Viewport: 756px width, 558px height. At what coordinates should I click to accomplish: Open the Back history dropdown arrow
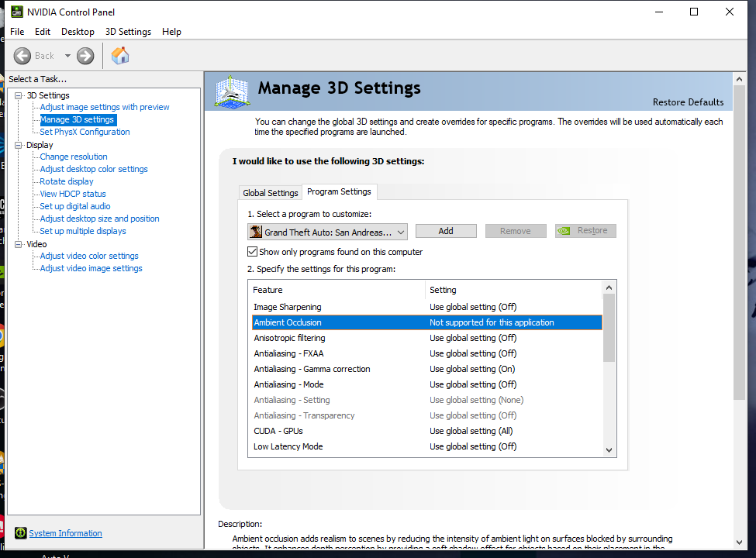[x=67, y=56]
